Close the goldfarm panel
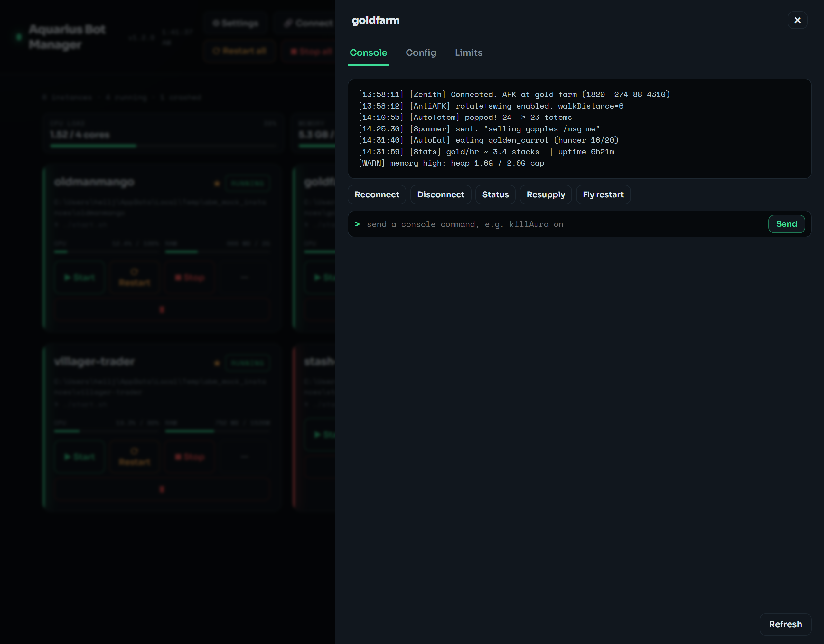Viewport: 824px width, 644px height. click(x=797, y=20)
